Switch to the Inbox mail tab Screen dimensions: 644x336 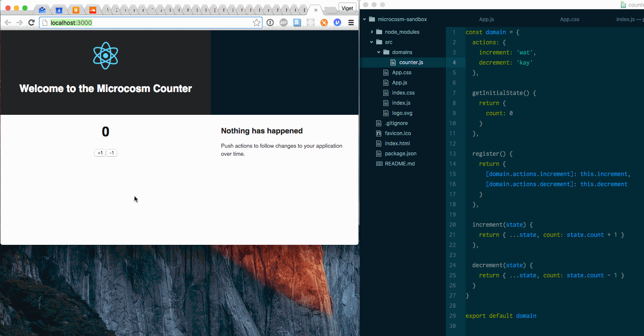[42, 10]
